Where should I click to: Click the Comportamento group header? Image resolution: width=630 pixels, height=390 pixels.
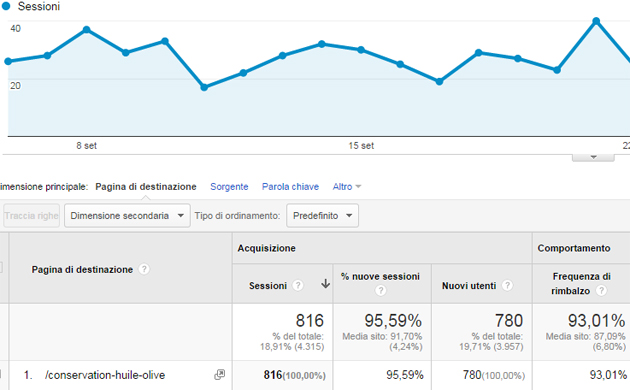tap(574, 248)
